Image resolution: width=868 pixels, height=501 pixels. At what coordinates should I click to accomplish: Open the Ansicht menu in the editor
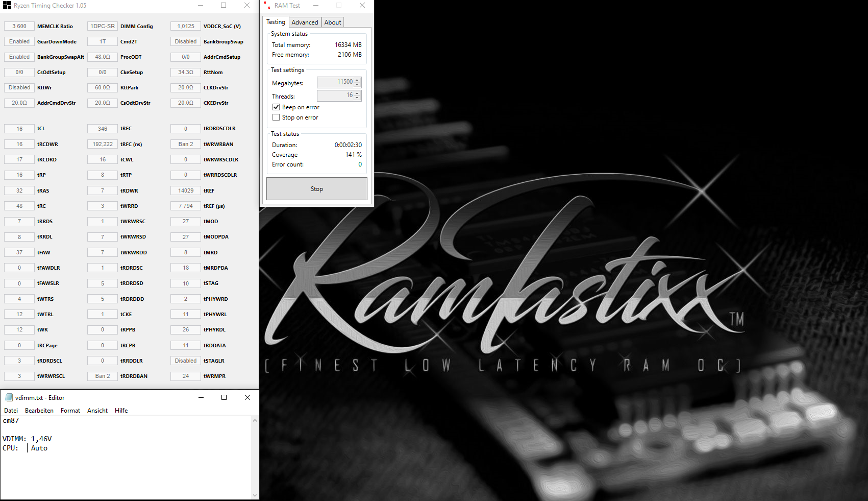tap(97, 411)
